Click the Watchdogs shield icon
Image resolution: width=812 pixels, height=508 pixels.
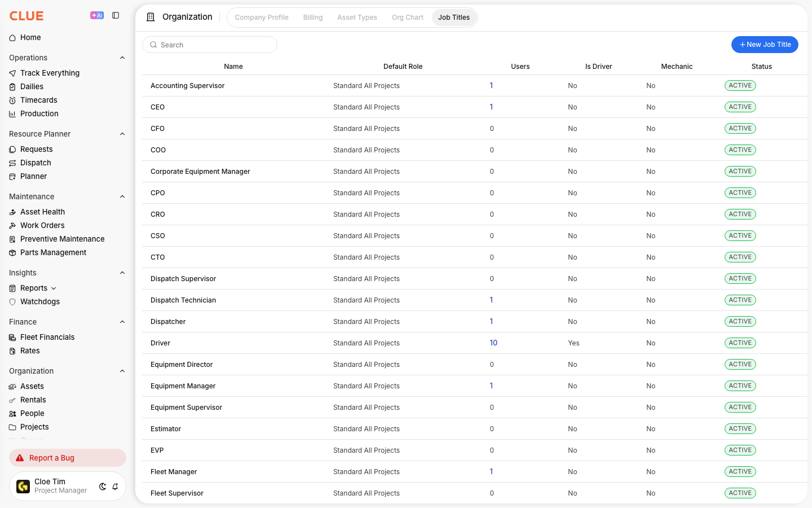click(12, 302)
